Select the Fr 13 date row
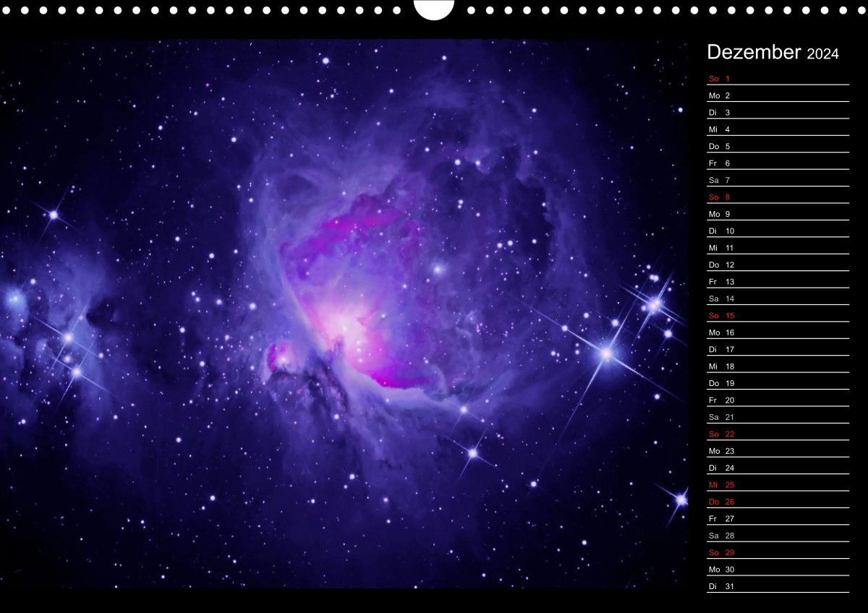 pos(778,281)
